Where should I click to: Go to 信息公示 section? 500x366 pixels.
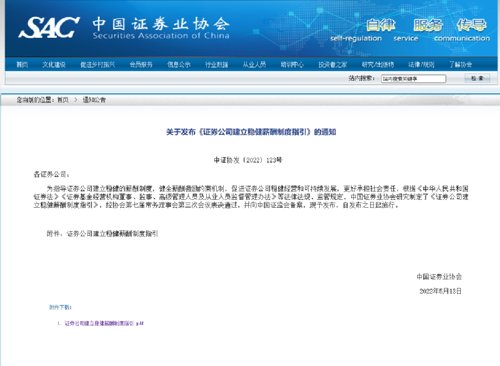pos(179,65)
